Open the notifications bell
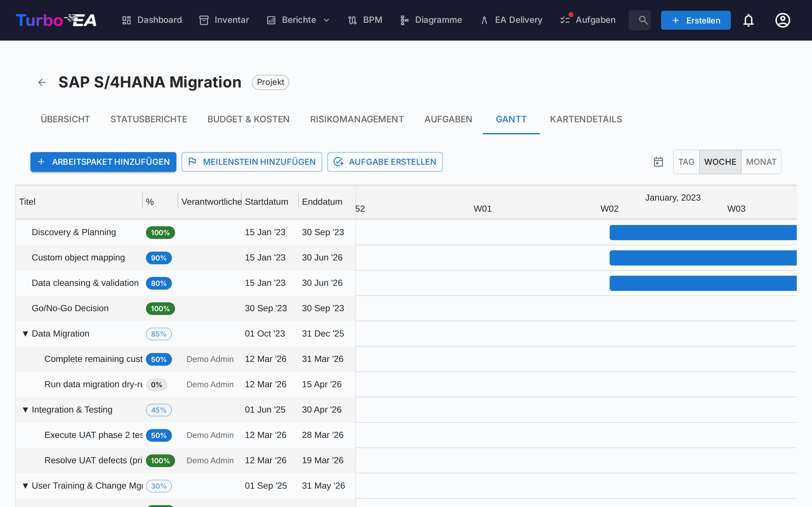The image size is (812, 507). pyautogui.click(x=748, y=20)
